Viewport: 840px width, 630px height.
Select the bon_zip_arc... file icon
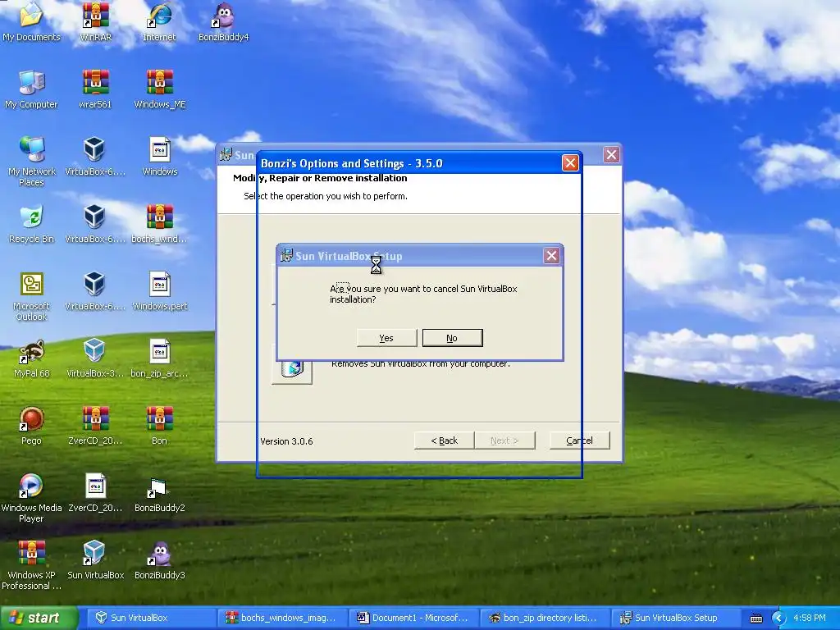point(160,358)
